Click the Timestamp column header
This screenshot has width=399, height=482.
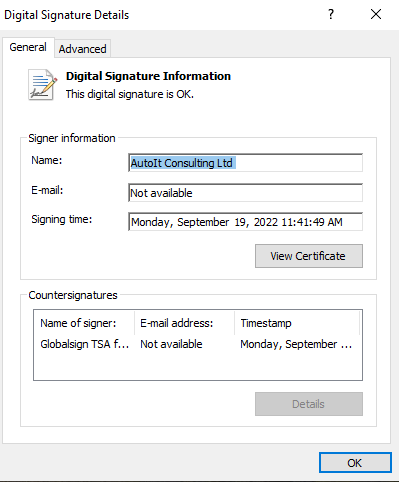click(x=297, y=323)
